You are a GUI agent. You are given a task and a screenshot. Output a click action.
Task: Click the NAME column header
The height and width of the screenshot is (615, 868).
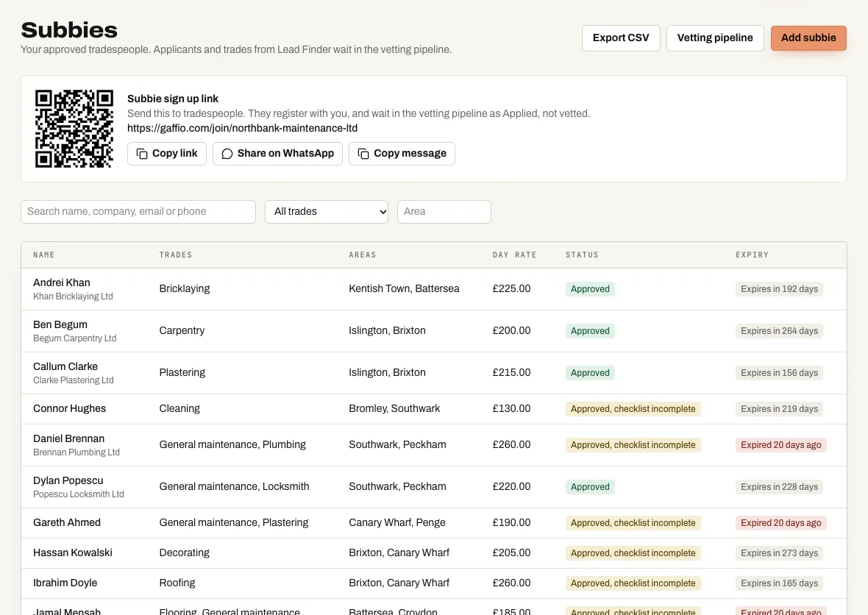44,255
